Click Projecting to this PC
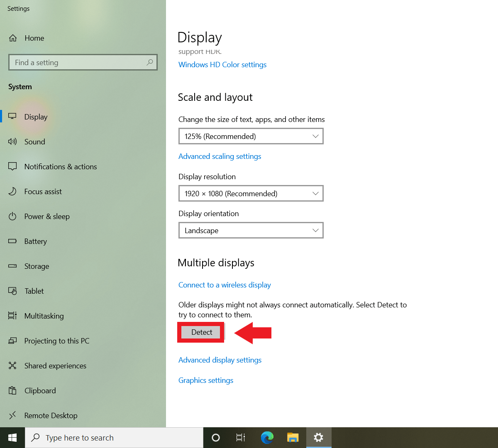The width and height of the screenshot is (498, 448). coord(57,341)
